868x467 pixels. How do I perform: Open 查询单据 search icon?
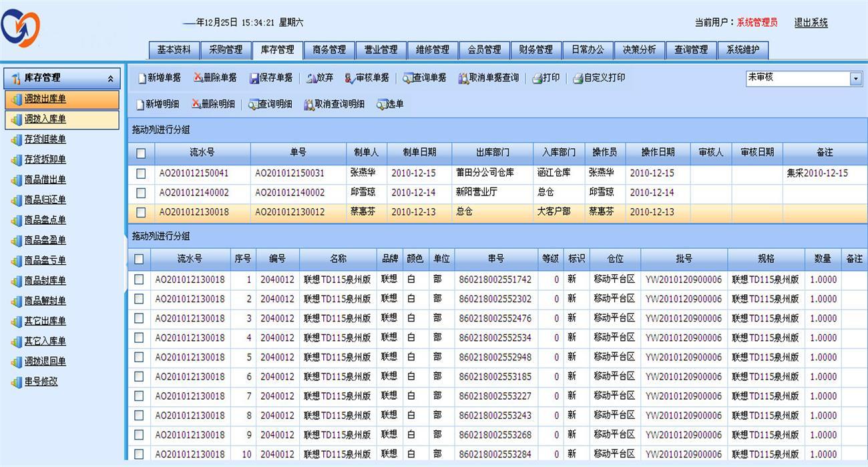point(407,78)
